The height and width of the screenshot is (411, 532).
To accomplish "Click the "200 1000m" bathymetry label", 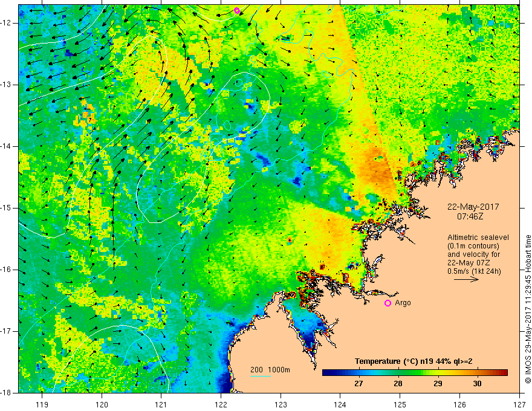I will [270, 370].
